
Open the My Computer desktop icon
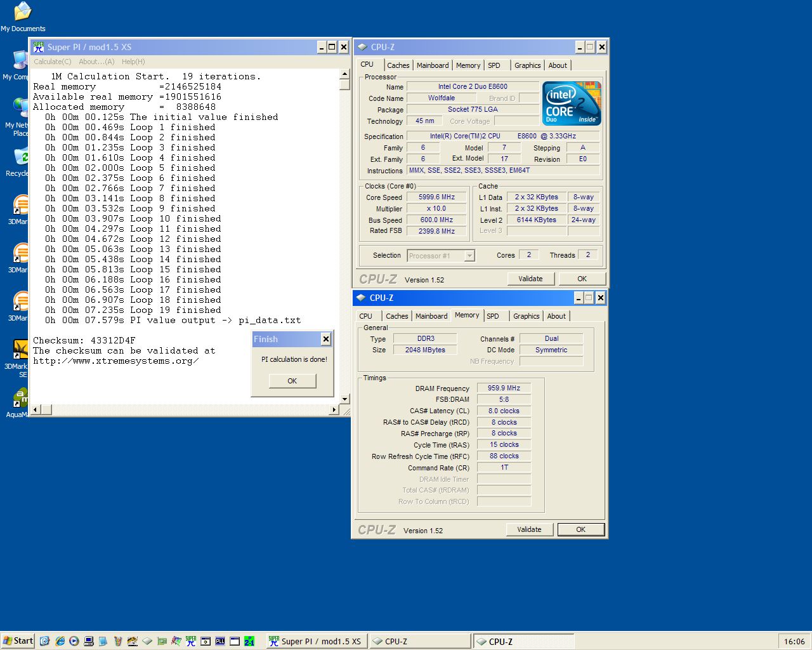click(15, 65)
